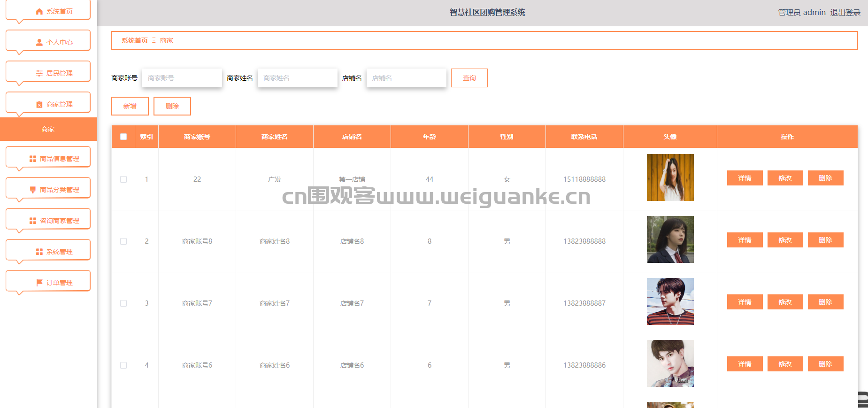Click the 新增 button to add merchant
This screenshot has width=868, height=408.
(x=130, y=106)
